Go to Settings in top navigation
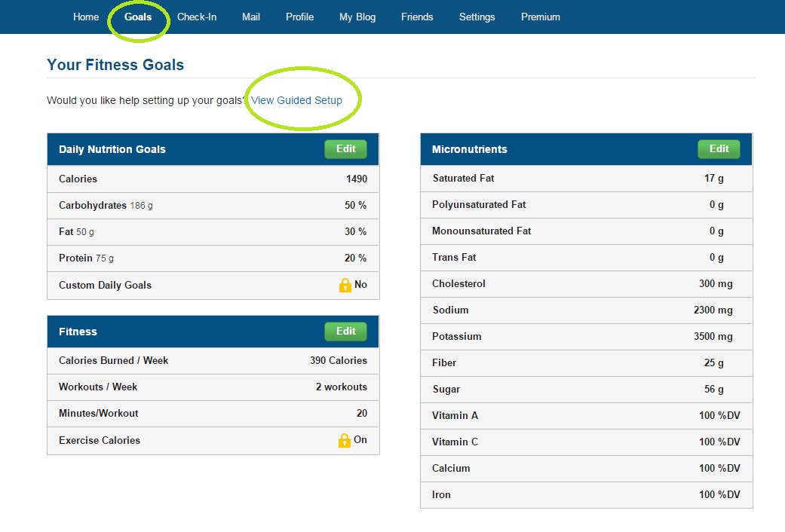The width and height of the screenshot is (785, 532). click(x=477, y=17)
